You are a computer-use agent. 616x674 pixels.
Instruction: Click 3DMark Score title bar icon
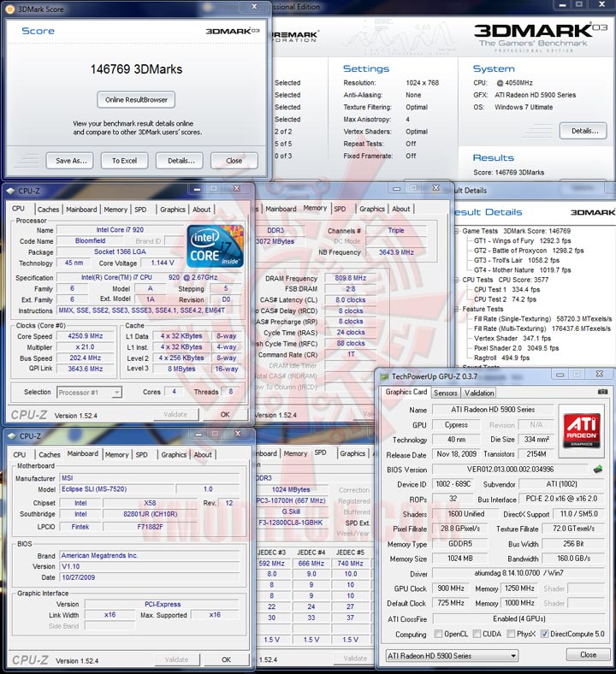click(x=10, y=9)
